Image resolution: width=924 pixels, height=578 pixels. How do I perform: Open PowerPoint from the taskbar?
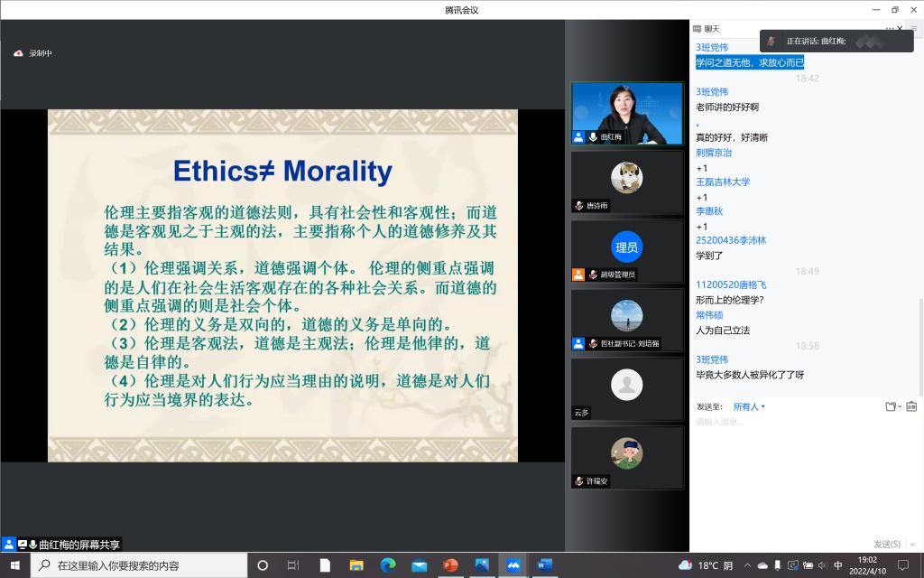click(x=450, y=565)
